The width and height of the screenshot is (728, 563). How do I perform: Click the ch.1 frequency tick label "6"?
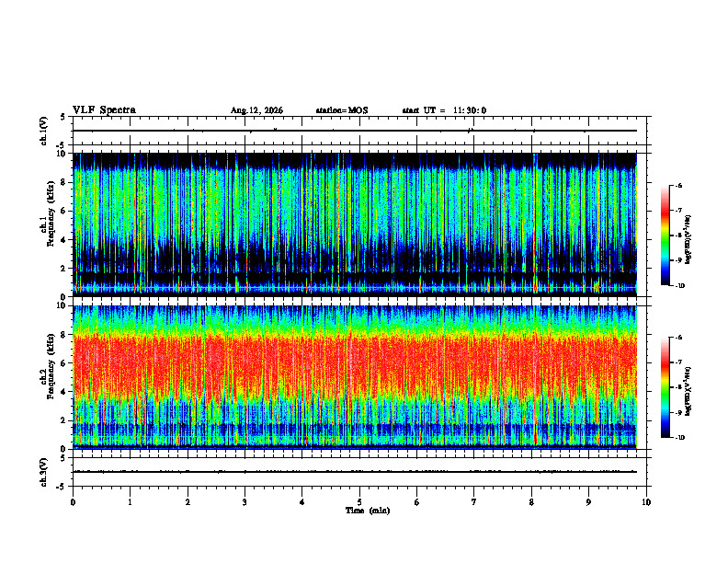64,211
